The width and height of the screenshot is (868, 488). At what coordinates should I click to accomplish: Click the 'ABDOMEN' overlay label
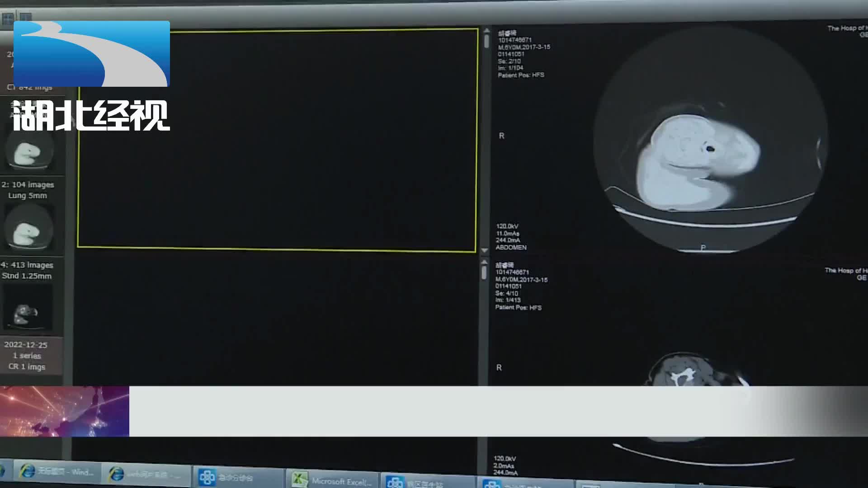point(511,247)
